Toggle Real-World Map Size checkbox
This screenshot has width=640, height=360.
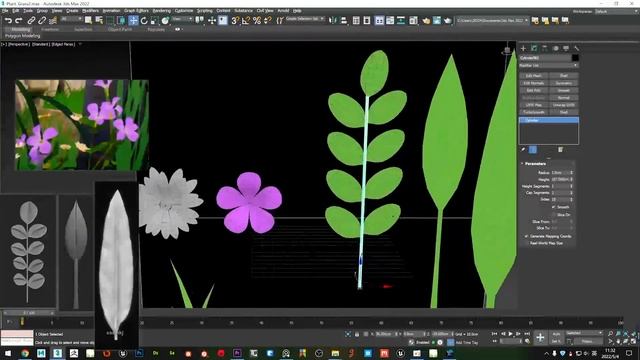[x=527, y=243]
